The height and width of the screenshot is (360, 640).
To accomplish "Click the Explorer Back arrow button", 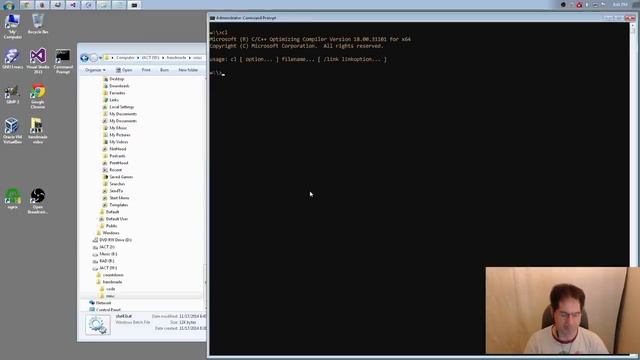I will [x=84, y=58].
